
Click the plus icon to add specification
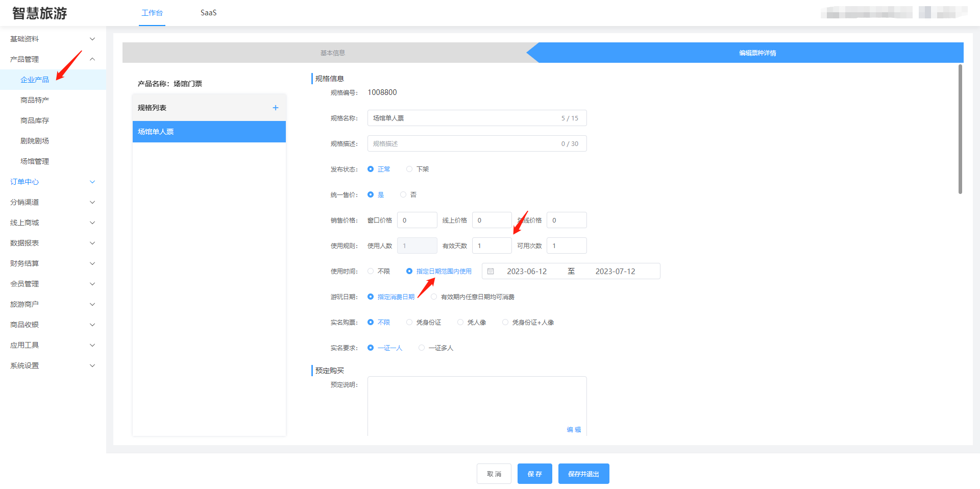click(x=276, y=108)
